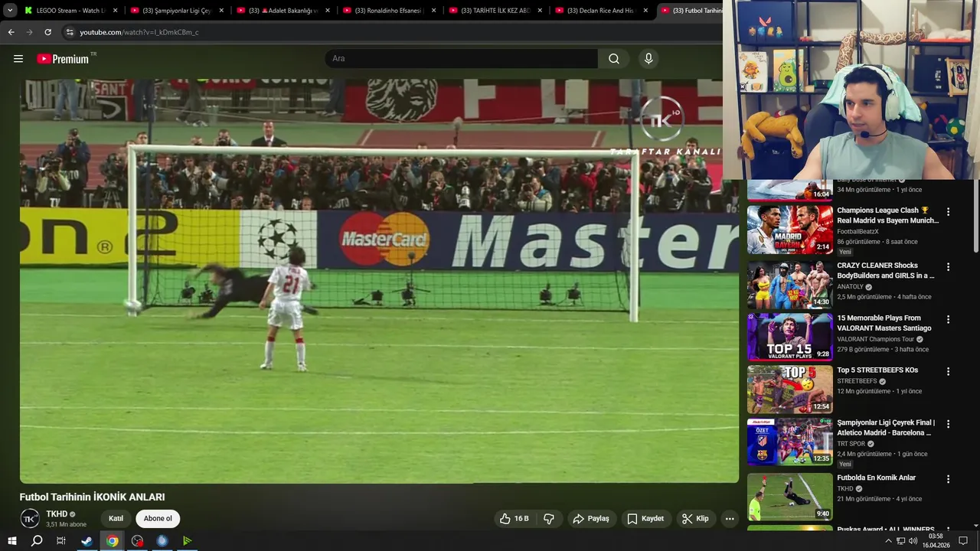Open options menu for Champions League Clash
The height and width of the screenshot is (551, 980).
pos(948,212)
